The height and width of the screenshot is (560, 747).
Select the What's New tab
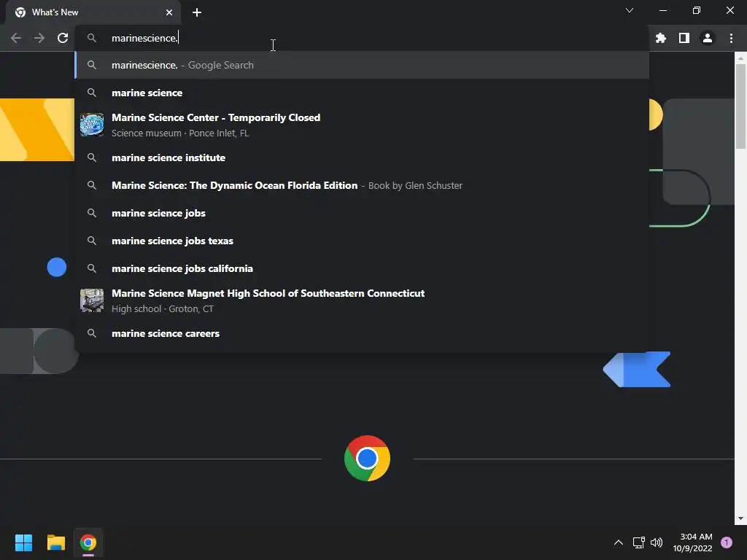pos(93,12)
